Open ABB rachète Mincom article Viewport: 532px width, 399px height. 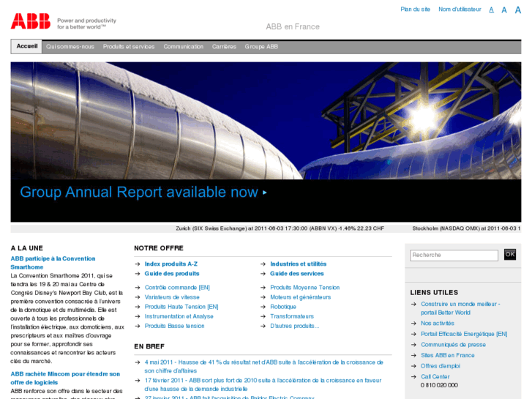[x=65, y=378]
